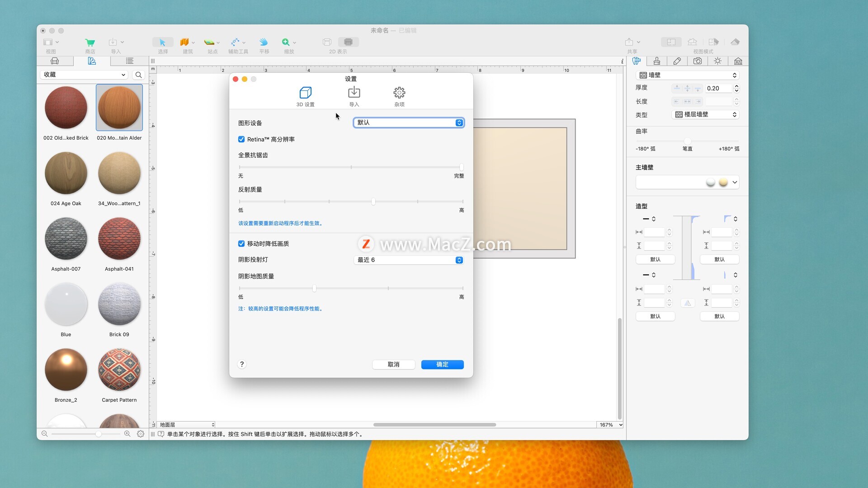Toggle Retina high resolution checkbox
Screen dimensions: 868x488
pos(241,139)
